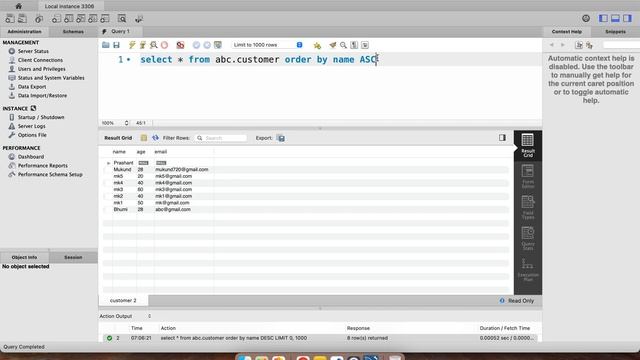This screenshot has height=360, width=640.
Task: Open the Limit to 1000 rows dropdown
Action: pyautogui.click(x=267, y=45)
